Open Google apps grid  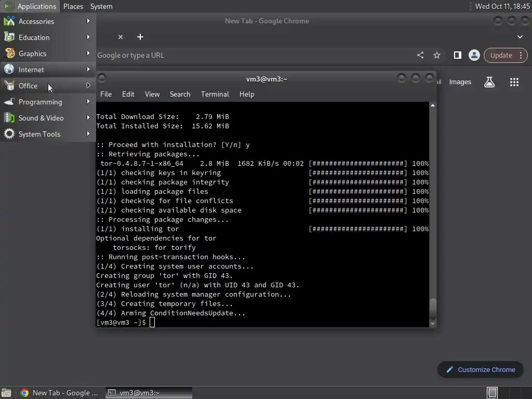click(514, 82)
